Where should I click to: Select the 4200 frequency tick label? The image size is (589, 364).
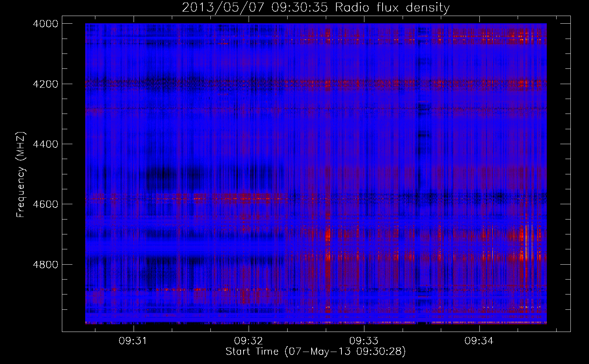tap(46, 84)
